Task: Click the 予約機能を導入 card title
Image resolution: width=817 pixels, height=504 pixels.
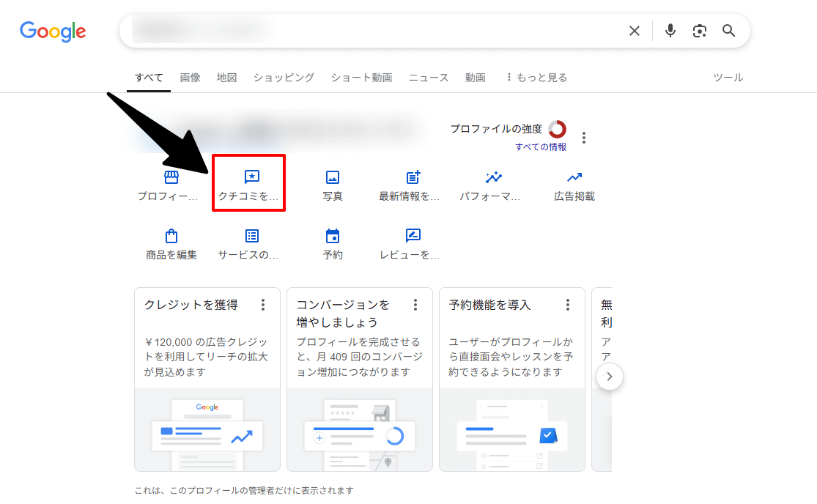Action: click(x=489, y=305)
